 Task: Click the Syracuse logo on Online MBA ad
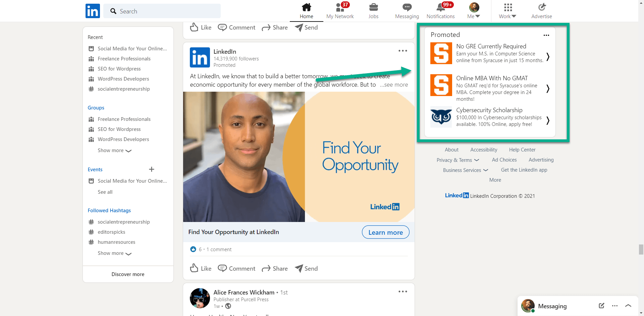pyautogui.click(x=441, y=85)
